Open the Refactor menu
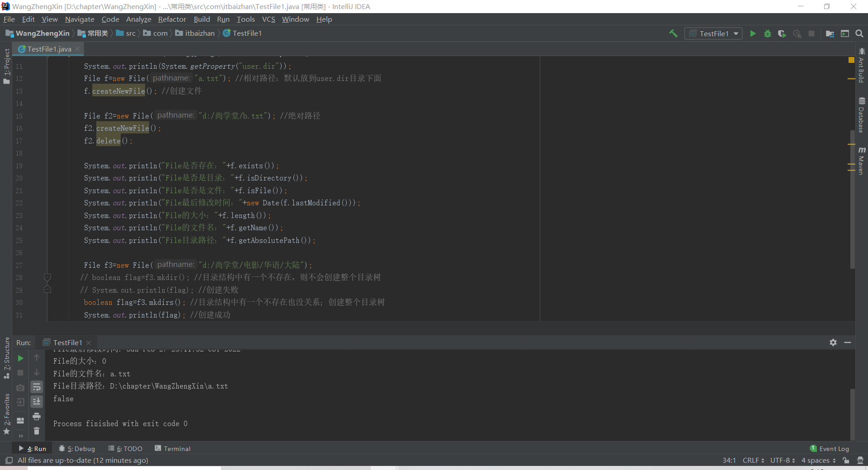This screenshot has width=868, height=470. (172, 19)
